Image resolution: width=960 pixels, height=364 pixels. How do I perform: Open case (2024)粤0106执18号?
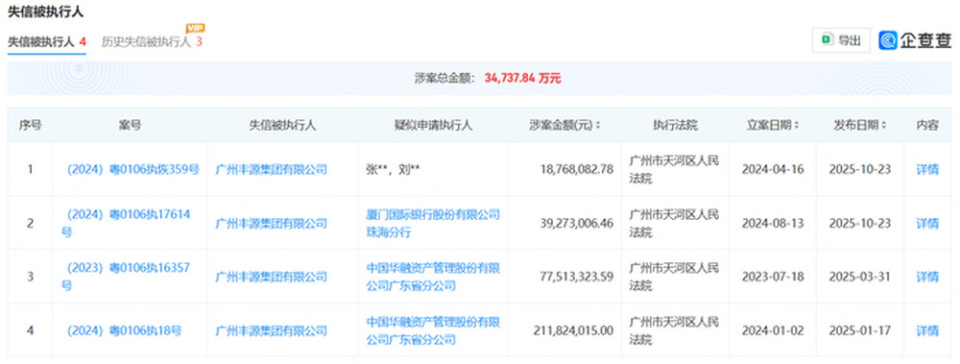coord(124,331)
